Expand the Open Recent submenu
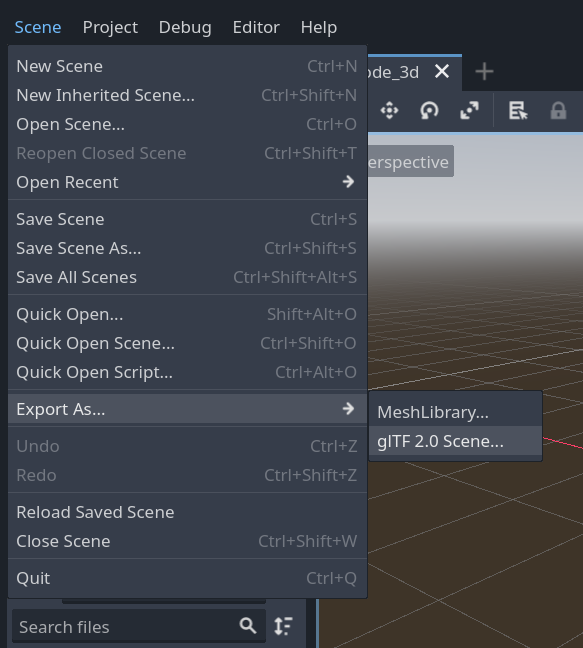583x648 pixels. [x=188, y=182]
